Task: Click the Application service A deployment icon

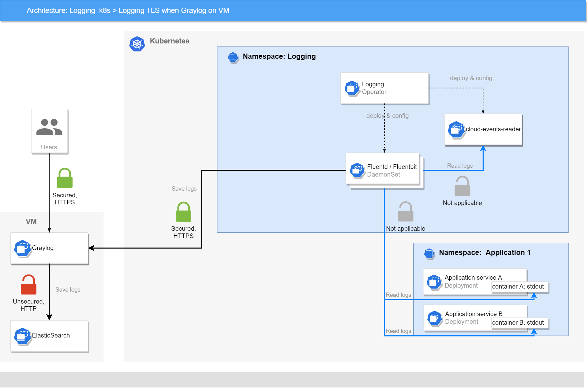Action: [x=434, y=282]
